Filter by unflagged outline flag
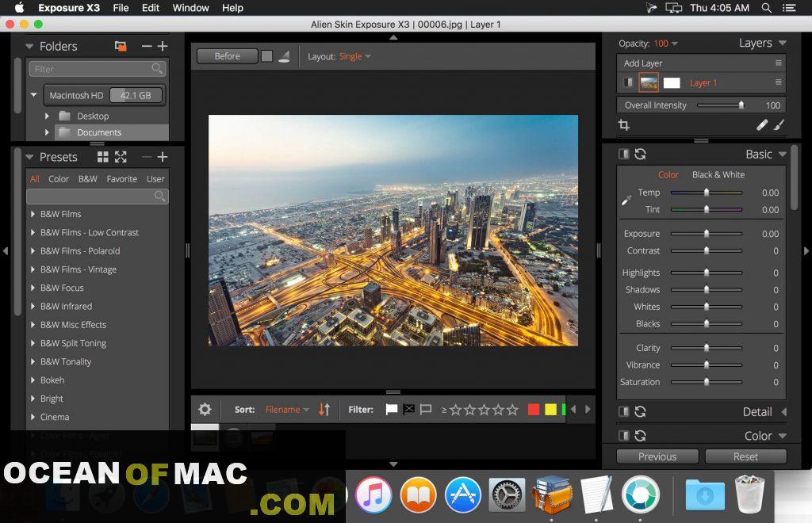Screen dimensions: 812x523 [426, 409]
